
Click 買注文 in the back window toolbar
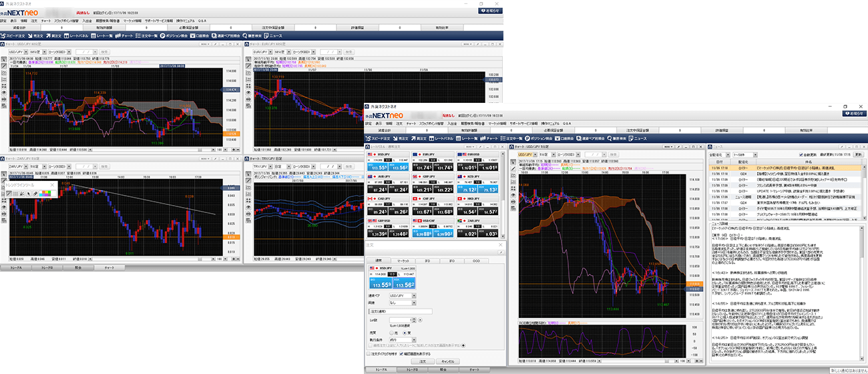pyautogui.click(x=54, y=36)
